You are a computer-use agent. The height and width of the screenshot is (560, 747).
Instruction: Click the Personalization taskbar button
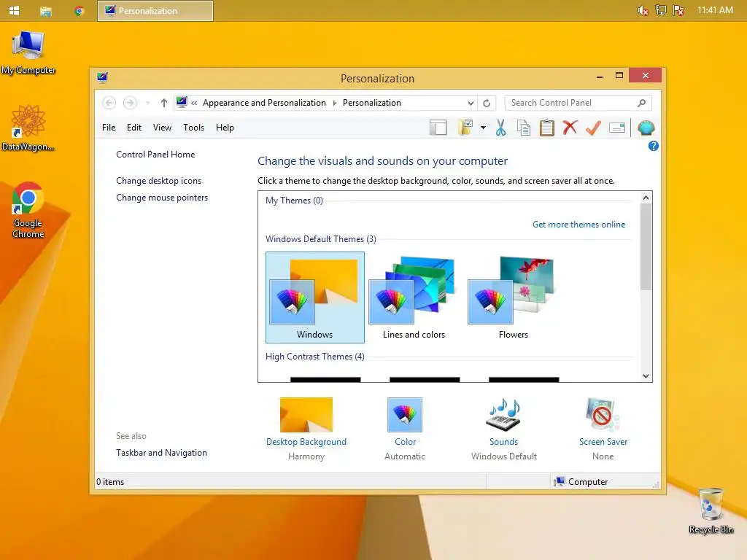[x=155, y=10]
